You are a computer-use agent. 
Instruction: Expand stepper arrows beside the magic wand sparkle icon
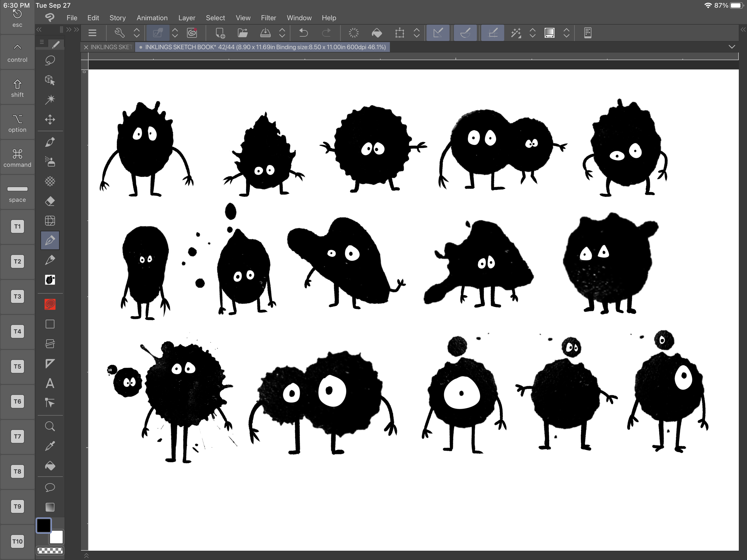pyautogui.click(x=533, y=33)
